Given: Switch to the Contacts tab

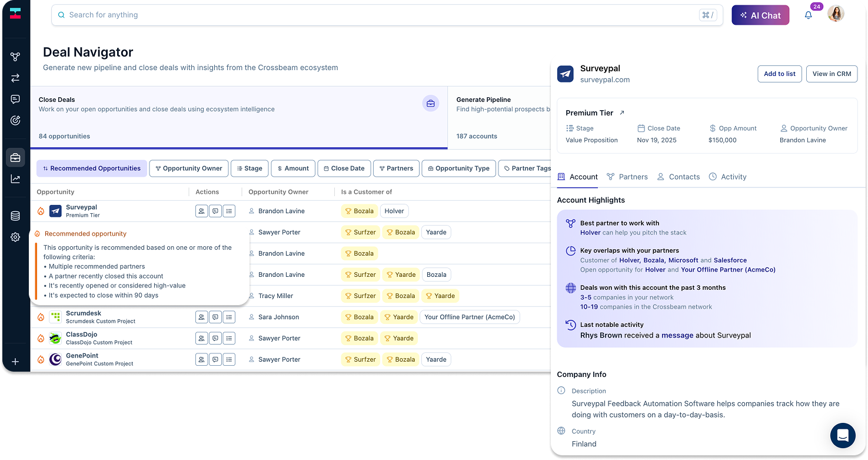Looking at the screenshot, I should pos(679,177).
